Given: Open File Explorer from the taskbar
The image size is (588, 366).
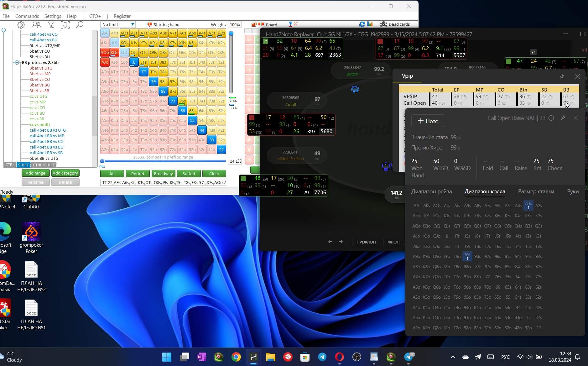Looking at the screenshot, I should (x=271, y=357).
